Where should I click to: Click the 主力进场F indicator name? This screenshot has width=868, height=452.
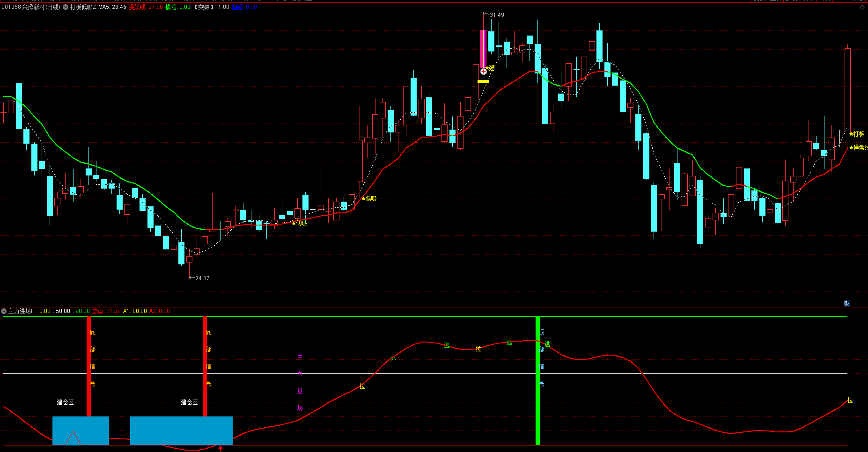21,311
